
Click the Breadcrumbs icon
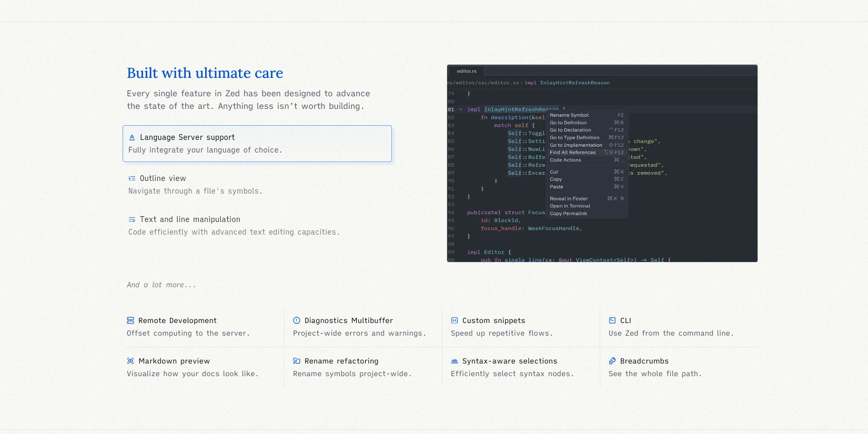tap(612, 361)
